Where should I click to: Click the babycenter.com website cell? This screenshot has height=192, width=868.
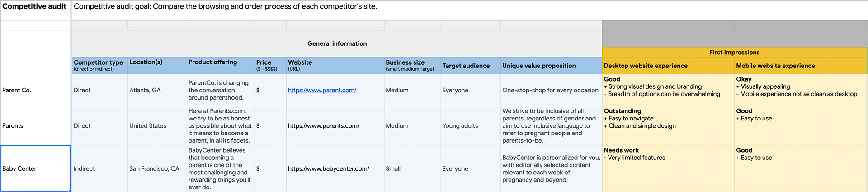335,168
